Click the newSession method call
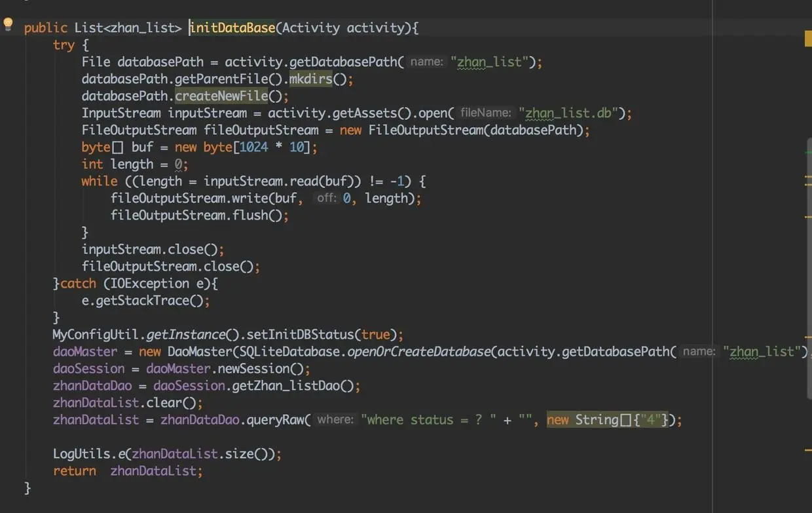This screenshot has width=812, height=513. pyautogui.click(x=253, y=368)
